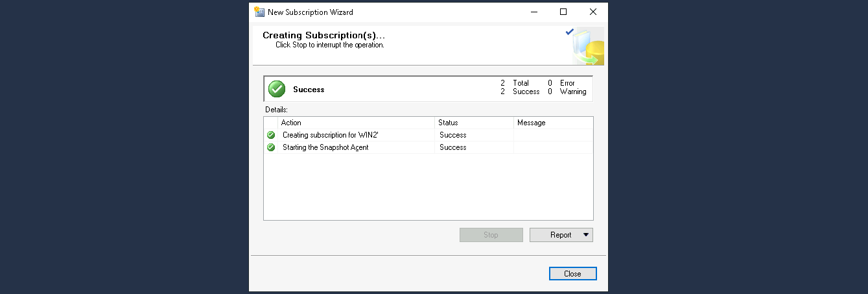Viewport: 868px width, 294px height.
Task: Click the large green Success checkmark icon
Action: 277,89
